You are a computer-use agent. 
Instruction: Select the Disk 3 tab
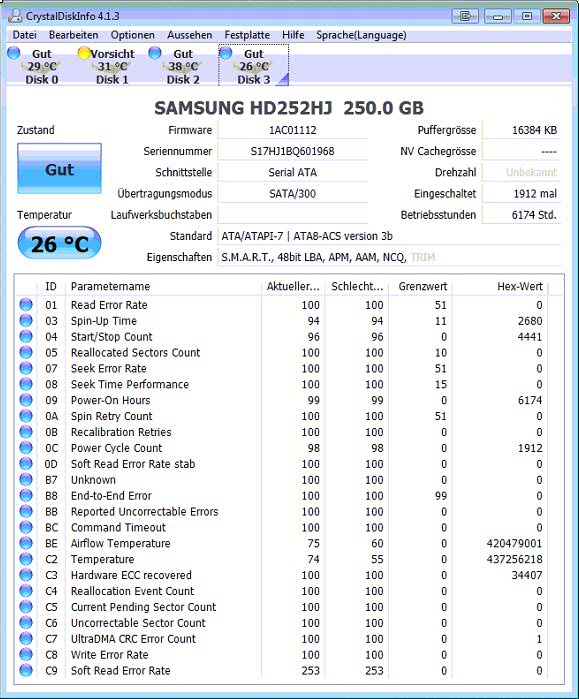(x=254, y=66)
